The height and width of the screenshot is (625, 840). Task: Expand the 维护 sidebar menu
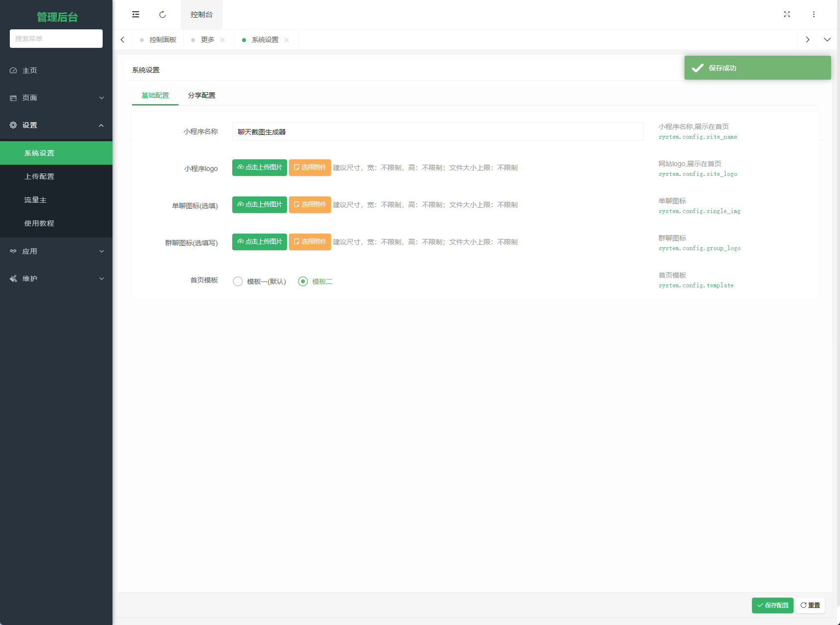[x=56, y=279]
